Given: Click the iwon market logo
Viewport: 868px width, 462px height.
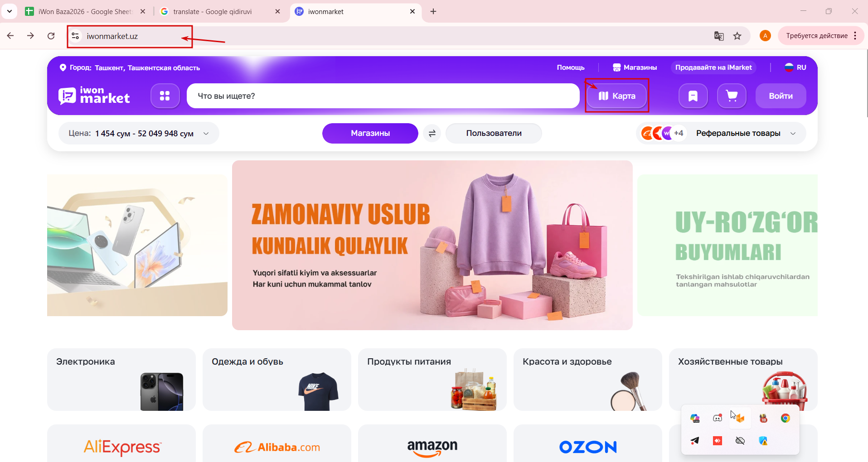Looking at the screenshot, I should (x=94, y=96).
